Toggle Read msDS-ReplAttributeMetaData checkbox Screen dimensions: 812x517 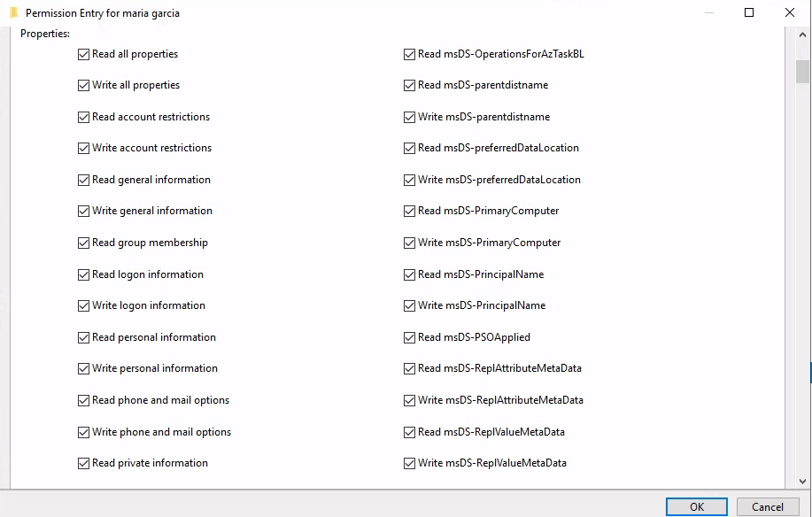tap(409, 369)
